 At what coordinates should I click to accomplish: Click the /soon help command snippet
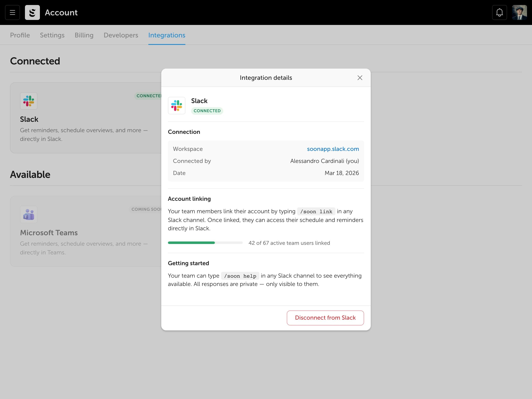[240, 276]
